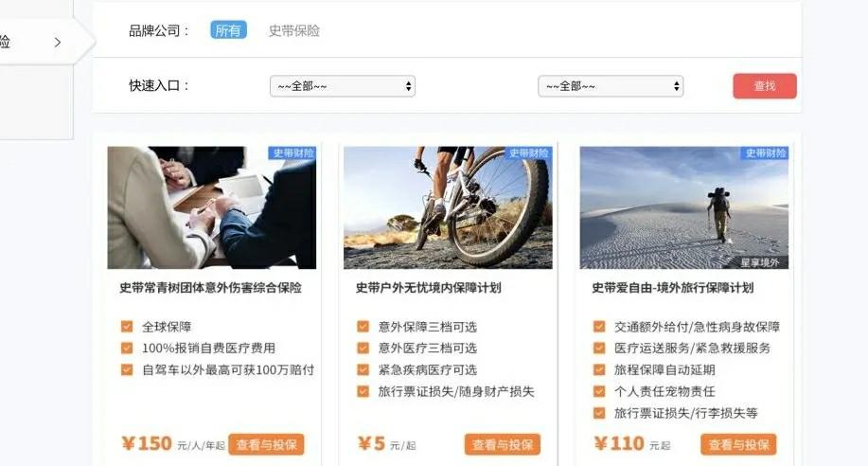Image resolution: width=868 pixels, height=466 pixels.
Task: Open the first ~~全部~~ dropdown
Action: [x=343, y=86]
